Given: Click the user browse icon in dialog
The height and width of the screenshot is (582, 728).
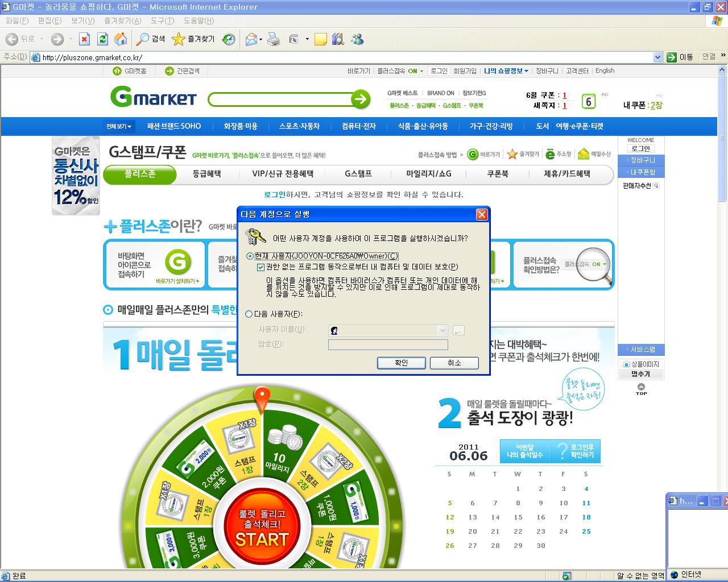Looking at the screenshot, I should (x=458, y=330).
